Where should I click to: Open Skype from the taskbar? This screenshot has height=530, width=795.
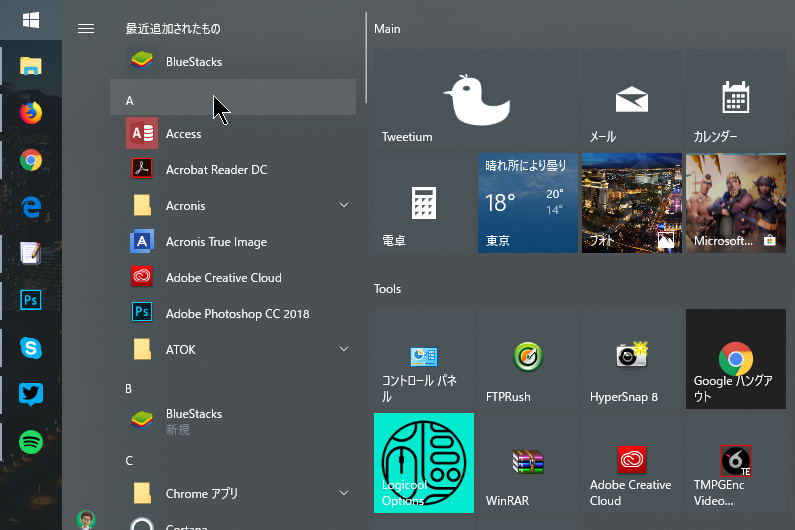point(31,348)
